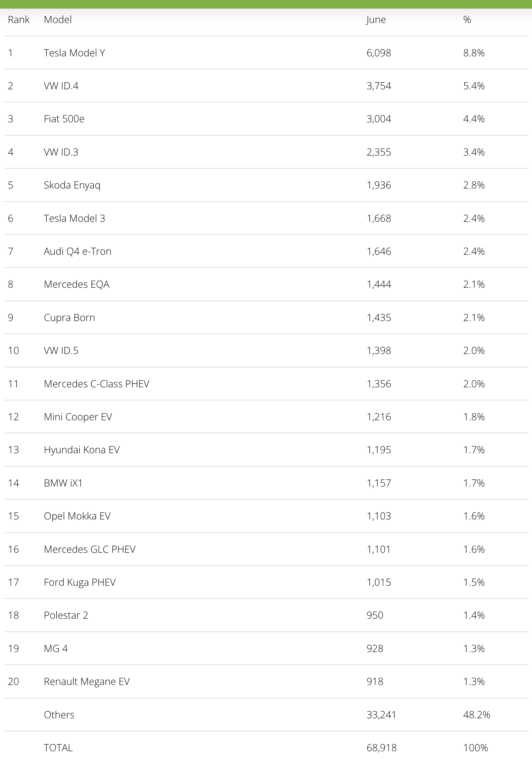Click the Renault Megane EV entry
532x759 pixels.
(87, 681)
